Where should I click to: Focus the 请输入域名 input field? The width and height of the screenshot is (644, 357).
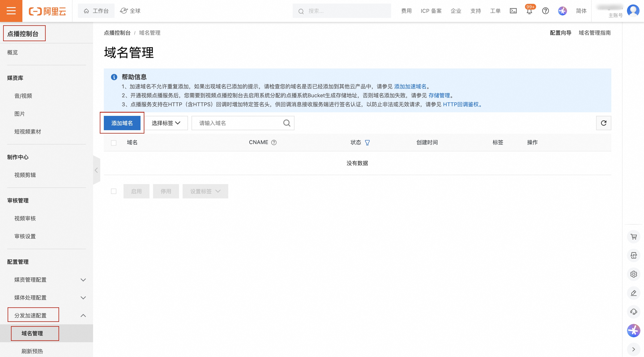[243, 123]
